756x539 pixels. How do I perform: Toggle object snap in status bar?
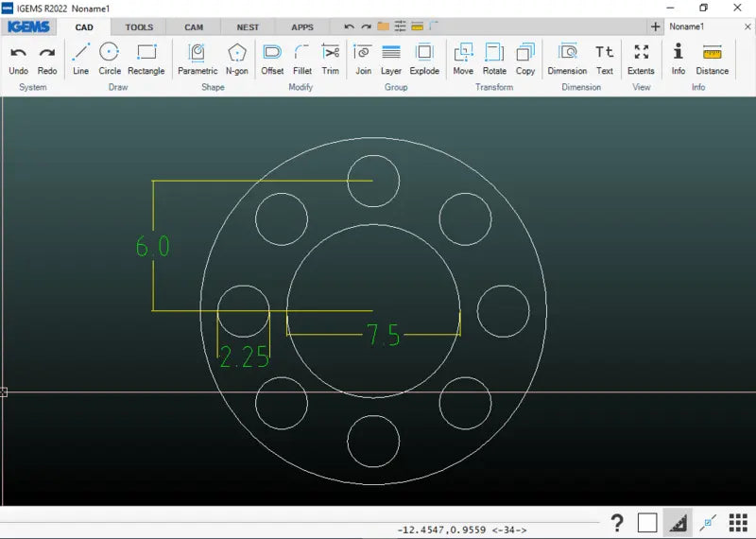pos(708,522)
